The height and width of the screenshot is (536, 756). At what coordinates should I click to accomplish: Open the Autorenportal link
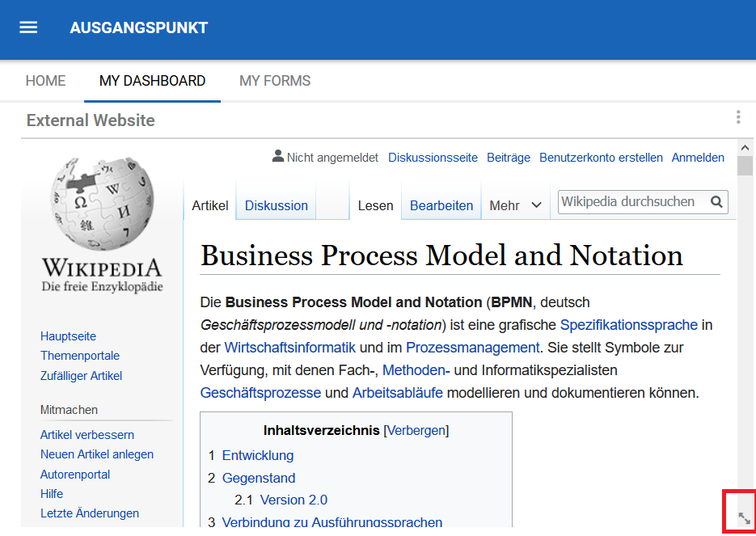click(x=75, y=475)
